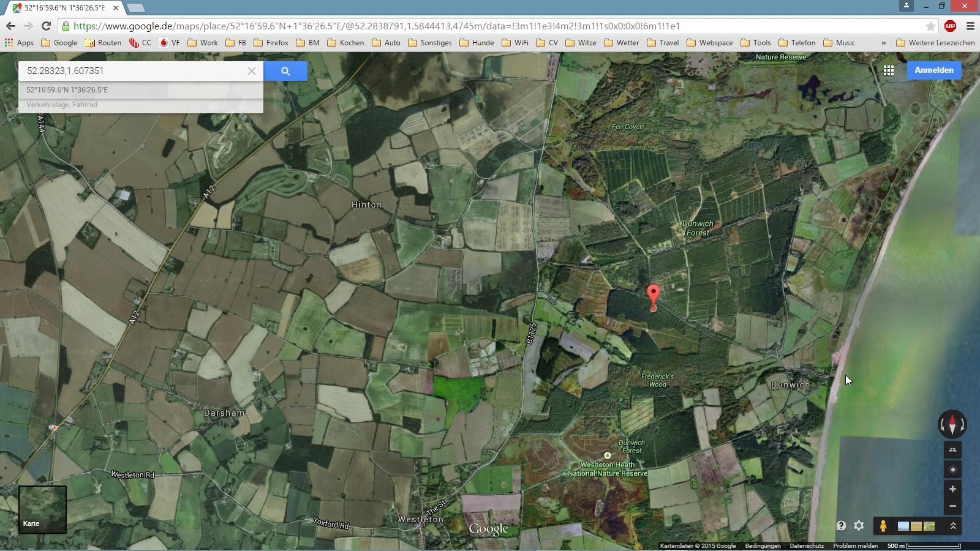Open the Travel bookmarks folder
The height and width of the screenshot is (551, 980).
click(x=663, y=43)
